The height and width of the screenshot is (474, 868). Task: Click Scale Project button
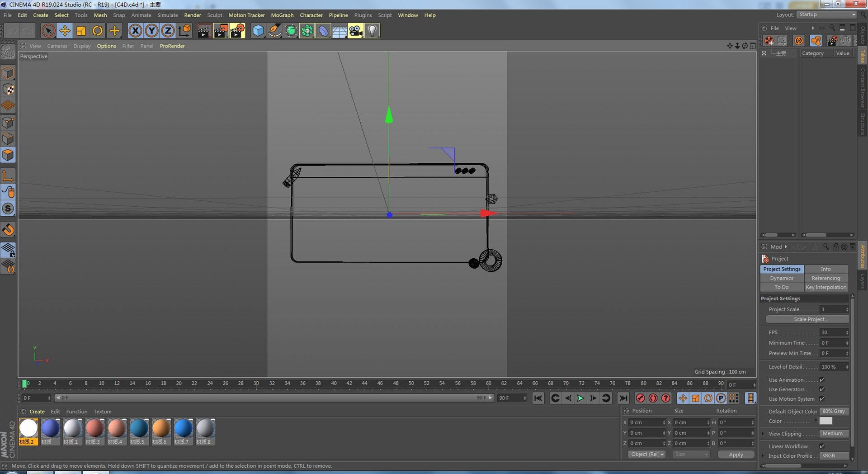807,319
